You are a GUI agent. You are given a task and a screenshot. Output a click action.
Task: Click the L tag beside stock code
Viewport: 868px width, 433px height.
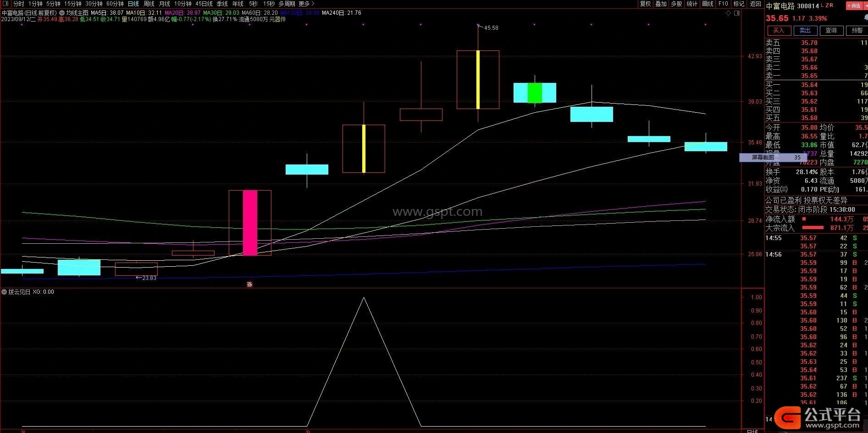click(823, 5)
